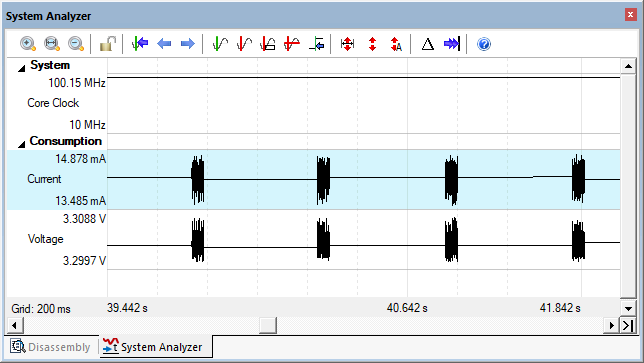Click the zoom in magnifier icon

(x=28, y=44)
